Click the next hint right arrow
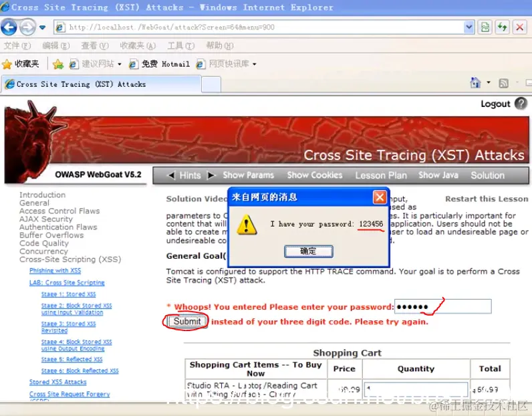Viewport: 532px width, 416px height. [211, 175]
